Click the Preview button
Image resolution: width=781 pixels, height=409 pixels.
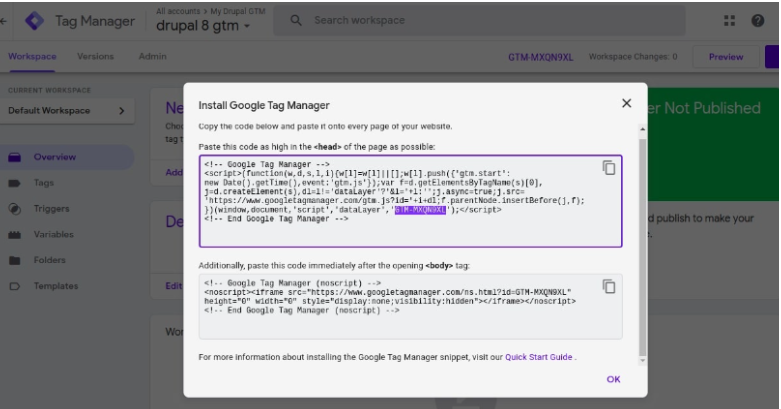725,57
